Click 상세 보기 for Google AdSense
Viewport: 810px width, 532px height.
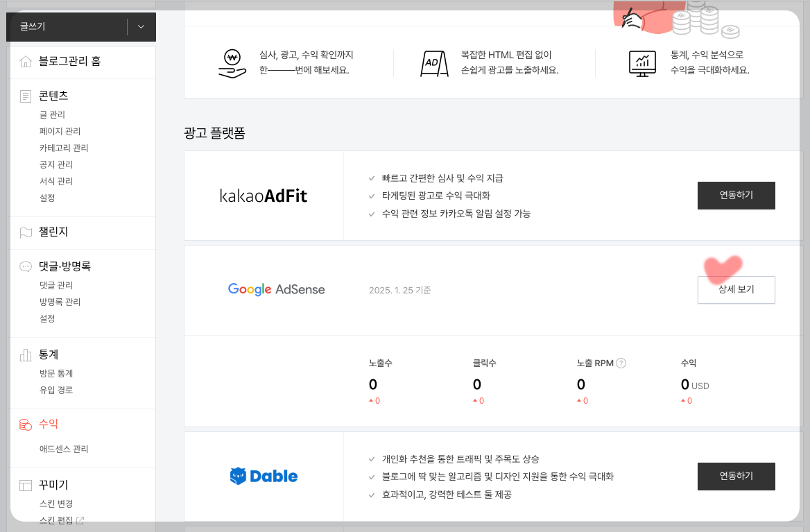coord(736,290)
